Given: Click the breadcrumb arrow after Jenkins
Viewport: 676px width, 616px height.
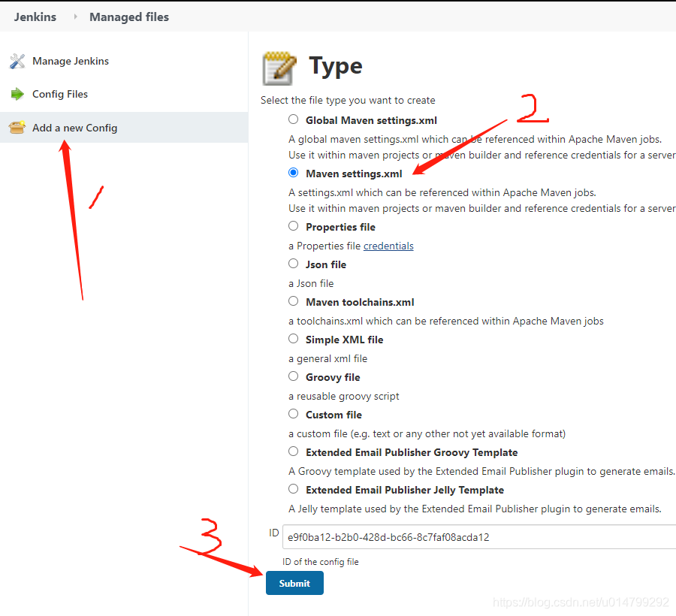Looking at the screenshot, I should [75, 17].
